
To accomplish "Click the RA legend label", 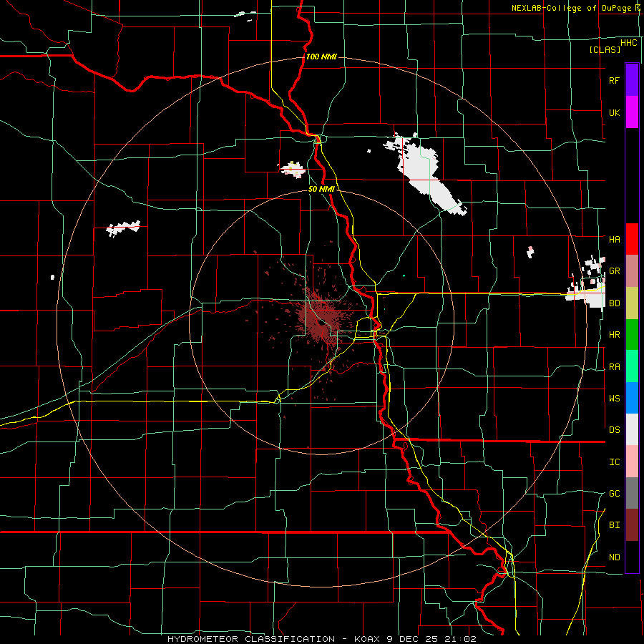I will point(614,367).
